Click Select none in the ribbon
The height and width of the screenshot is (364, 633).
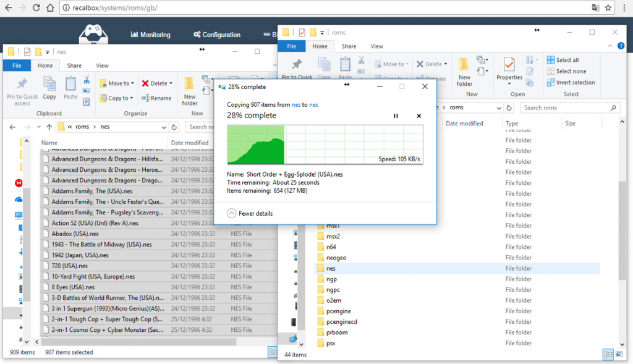tap(566, 71)
